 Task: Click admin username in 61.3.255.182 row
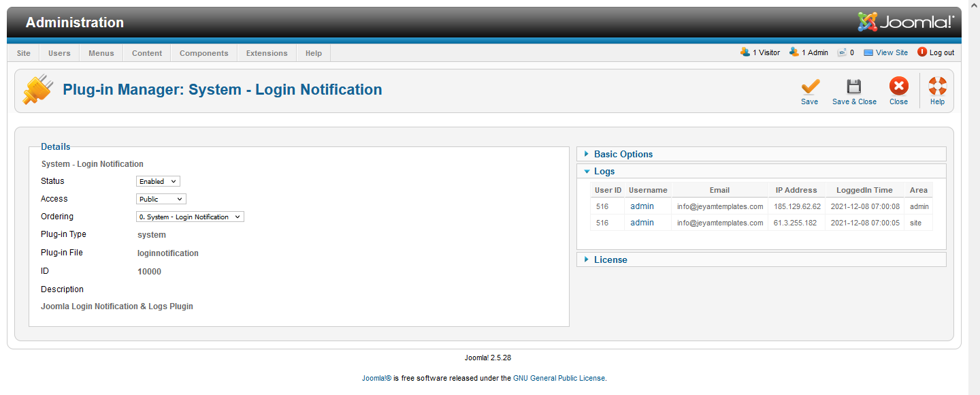[642, 222]
